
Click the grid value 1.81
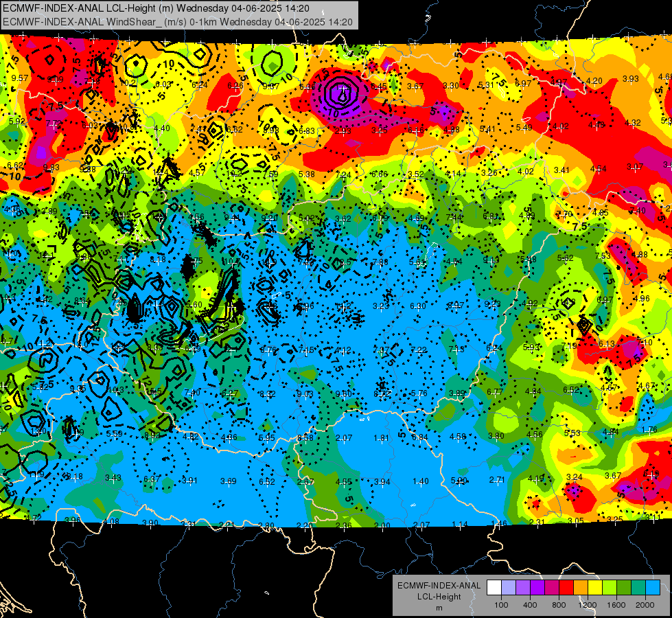[381, 438]
